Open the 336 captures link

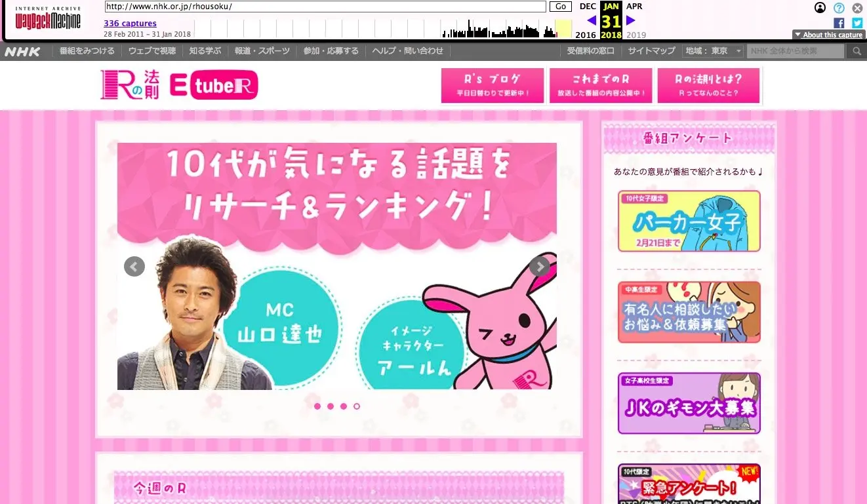tap(130, 24)
